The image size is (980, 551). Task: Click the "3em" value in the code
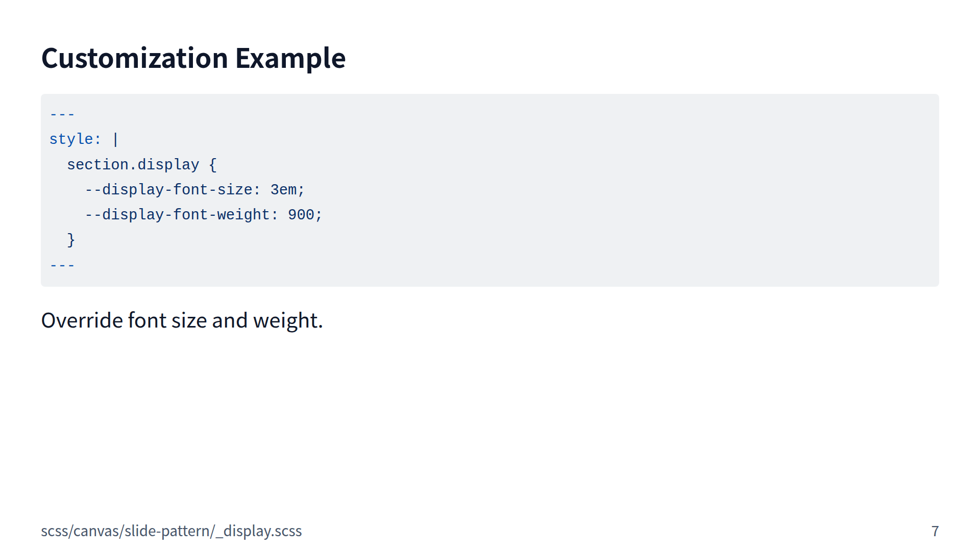pos(283,190)
